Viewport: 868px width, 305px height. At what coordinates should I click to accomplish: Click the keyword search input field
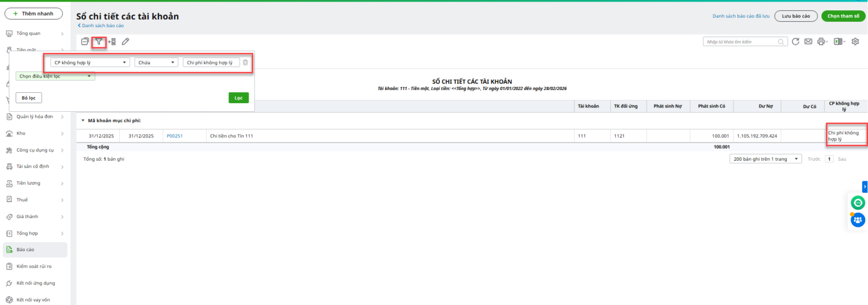[x=741, y=42]
